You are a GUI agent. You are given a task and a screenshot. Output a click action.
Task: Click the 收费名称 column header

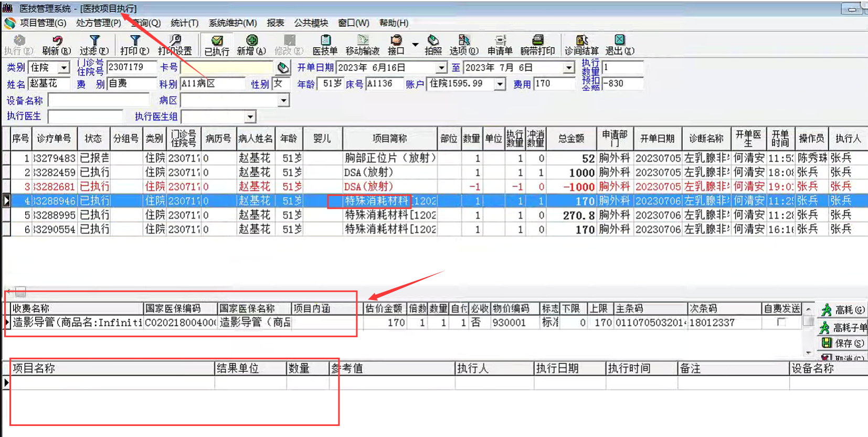point(77,308)
